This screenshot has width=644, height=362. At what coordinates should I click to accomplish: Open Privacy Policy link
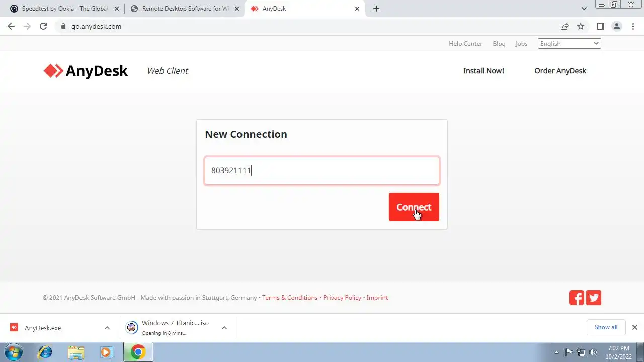tap(342, 298)
